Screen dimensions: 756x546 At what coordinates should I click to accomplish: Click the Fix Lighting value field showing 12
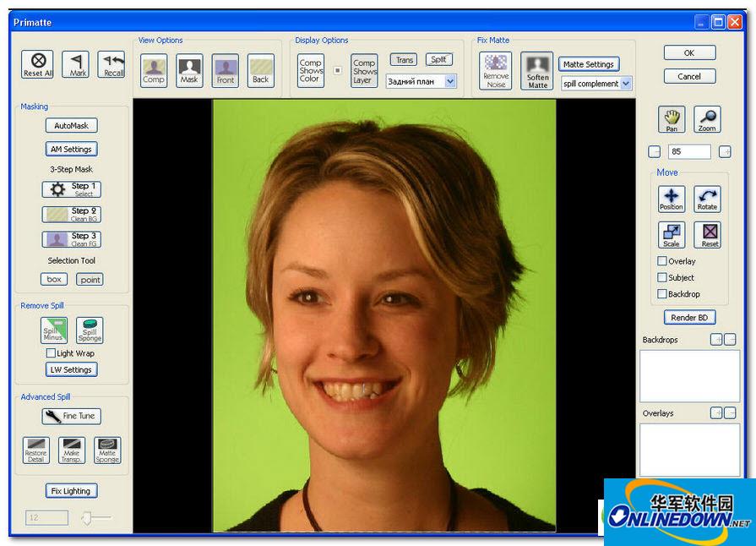[46, 517]
